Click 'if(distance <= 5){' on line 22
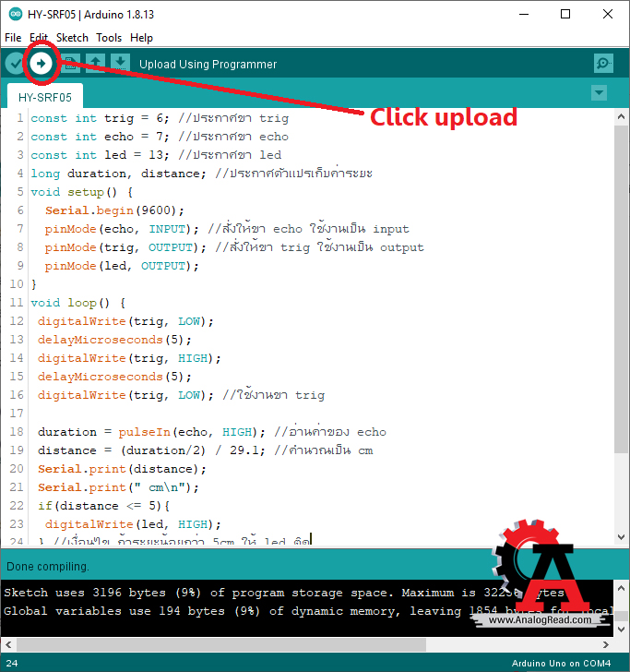Viewport: 630px width, 672px height. [x=104, y=506]
